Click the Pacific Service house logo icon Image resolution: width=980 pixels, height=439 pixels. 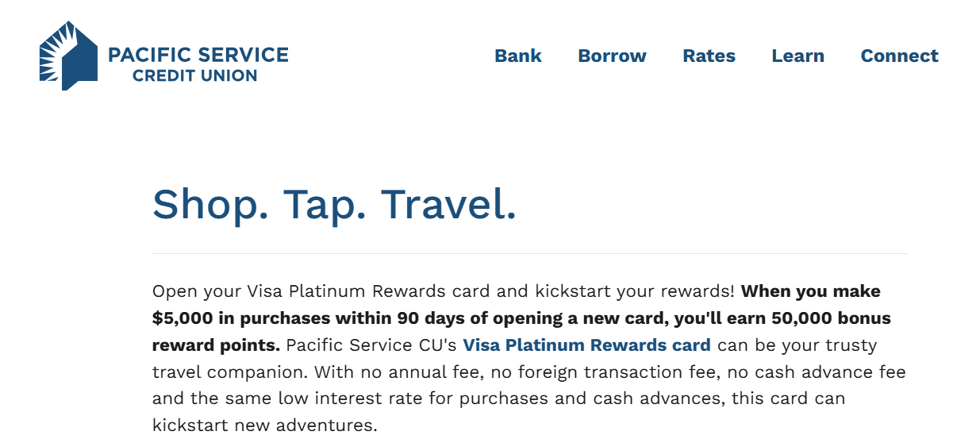click(x=68, y=56)
